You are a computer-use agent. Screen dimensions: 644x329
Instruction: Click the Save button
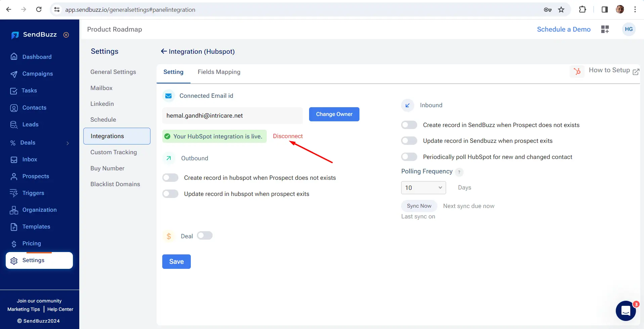(x=176, y=262)
